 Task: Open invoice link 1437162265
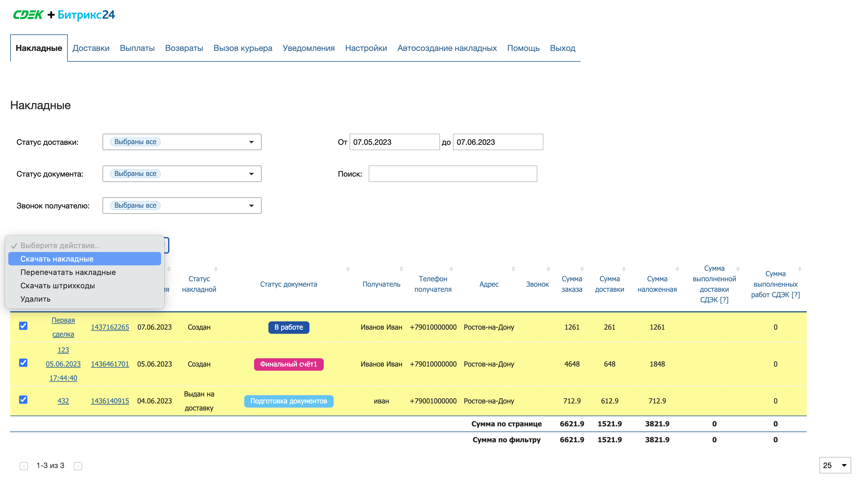pyautogui.click(x=110, y=327)
